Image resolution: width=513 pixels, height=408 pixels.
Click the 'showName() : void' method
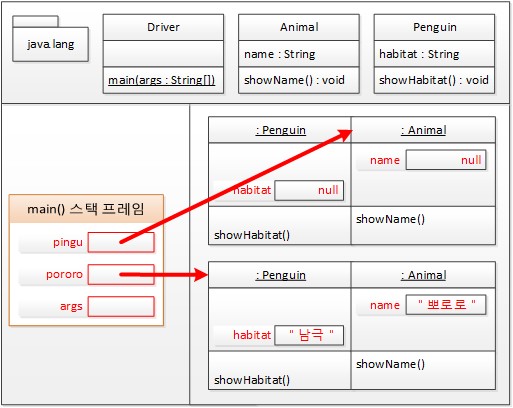click(294, 80)
